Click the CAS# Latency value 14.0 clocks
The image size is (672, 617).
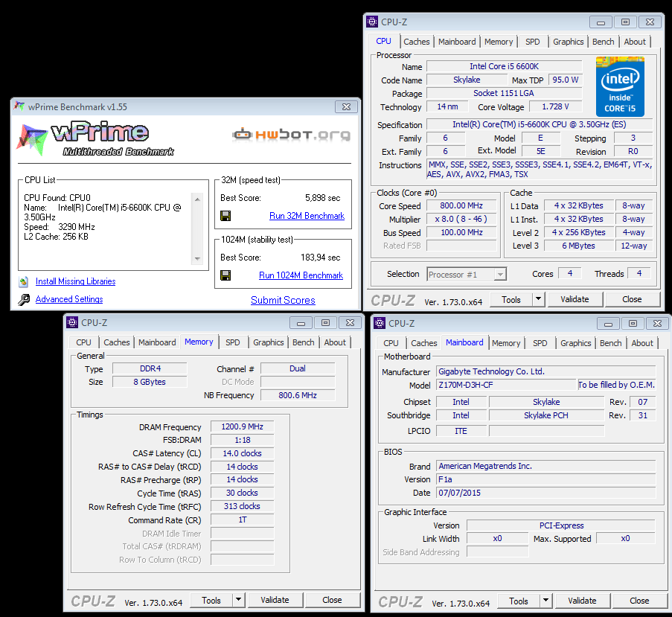pos(242,453)
